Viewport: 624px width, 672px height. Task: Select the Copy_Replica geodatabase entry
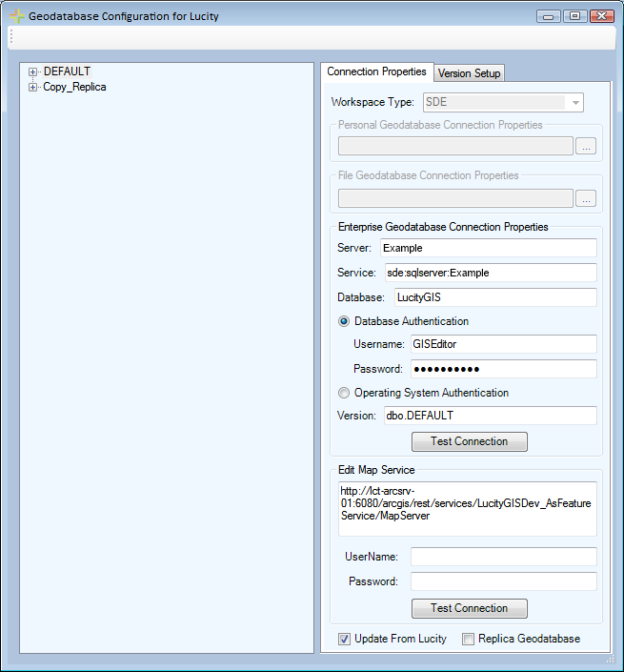click(x=74, y=87)
